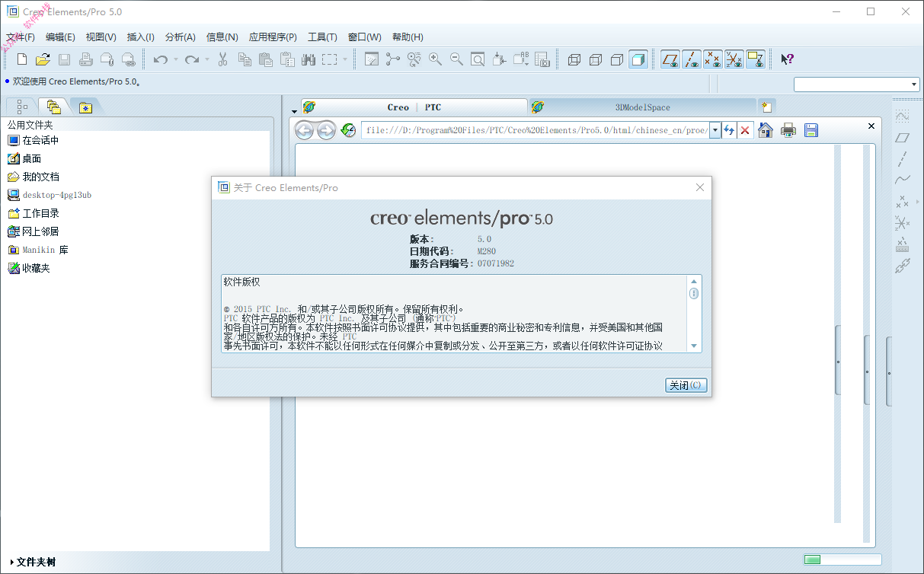
Task: Click the Spin Center icon
Action: tap(393, 59)
